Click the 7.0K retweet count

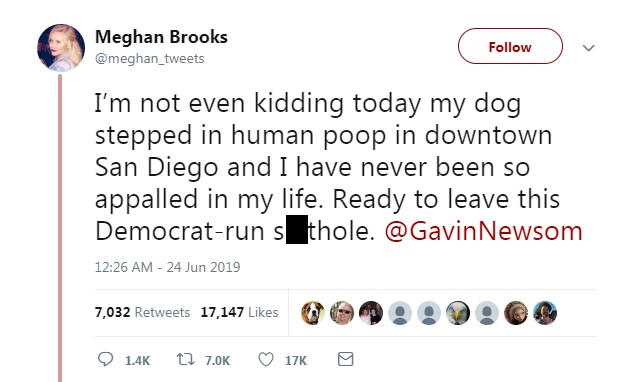pos(217,361)
